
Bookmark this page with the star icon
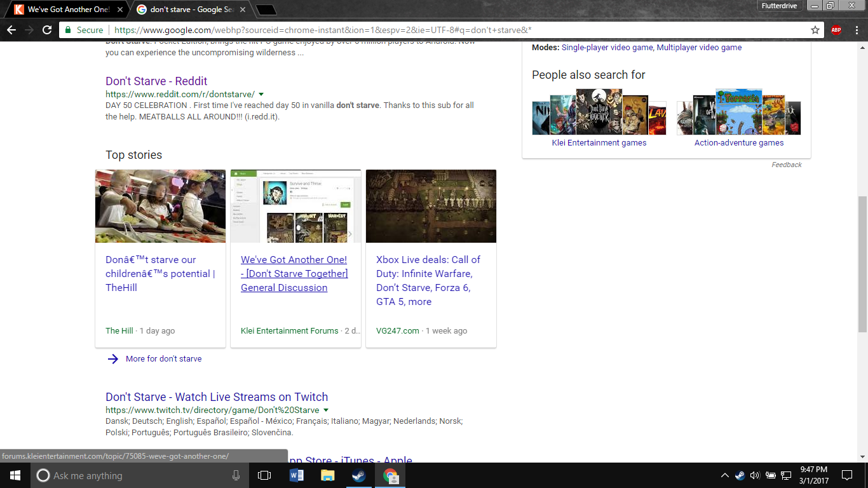[x=815, y=30]
